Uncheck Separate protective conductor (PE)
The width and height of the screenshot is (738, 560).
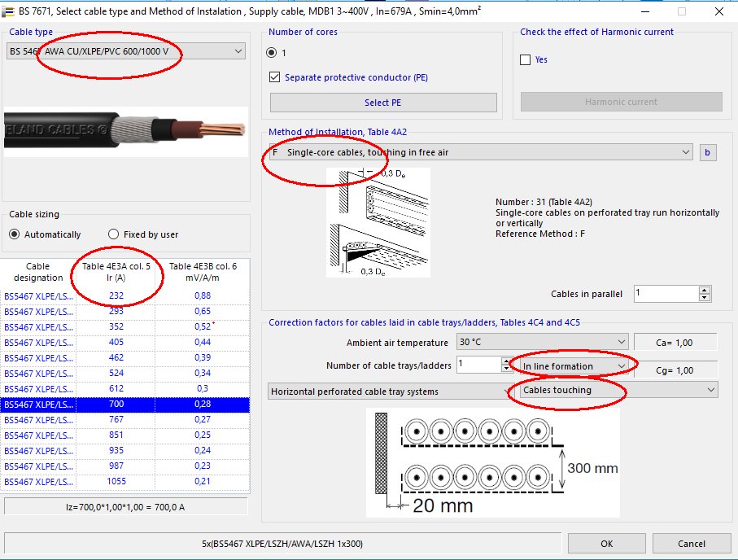click(x=275, y=78)
